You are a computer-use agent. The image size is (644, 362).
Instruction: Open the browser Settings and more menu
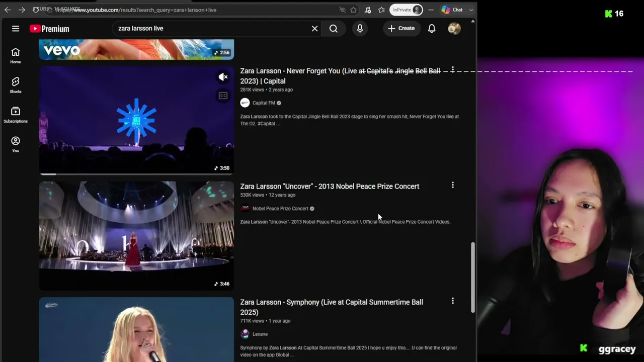coord(431,10)
